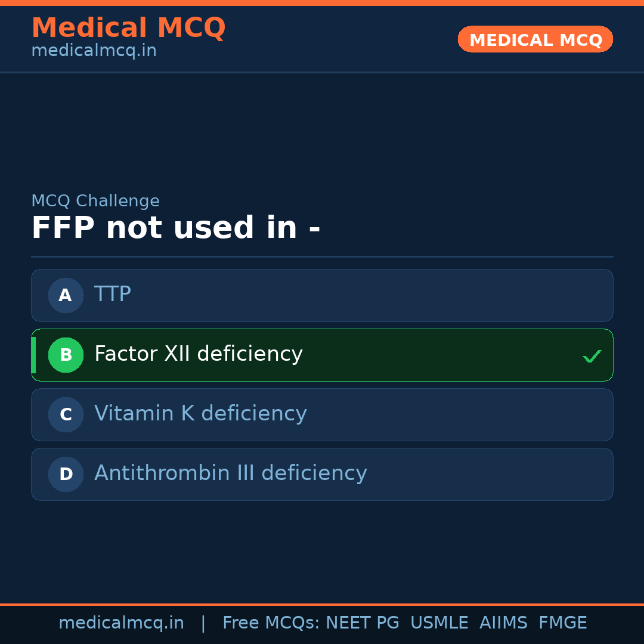Image resolution: width=644 pixels, height=644 pixels.
Task: Click the letter C circle icon
Action: coord(66,414)
